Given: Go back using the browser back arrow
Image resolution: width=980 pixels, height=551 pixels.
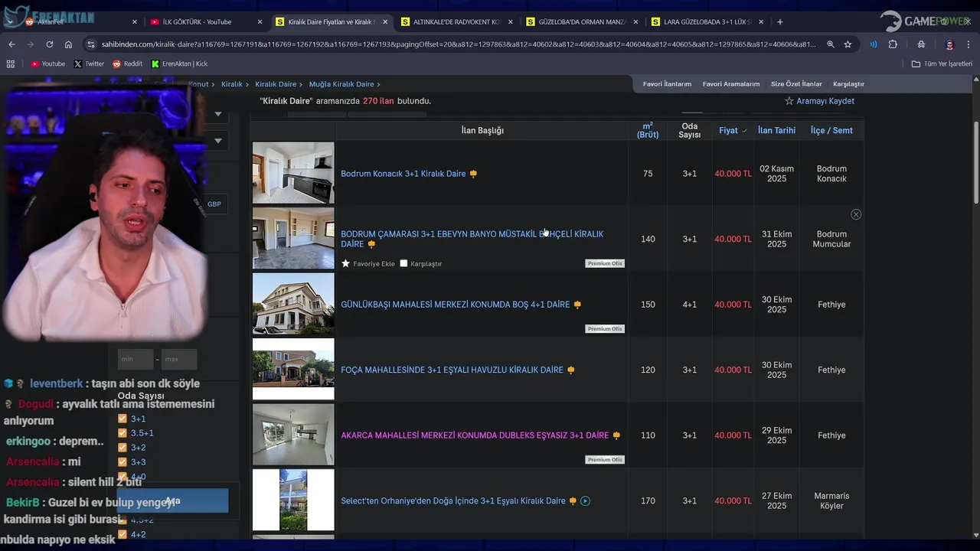Looking at the screenshot, I should (x=11, y=44).
